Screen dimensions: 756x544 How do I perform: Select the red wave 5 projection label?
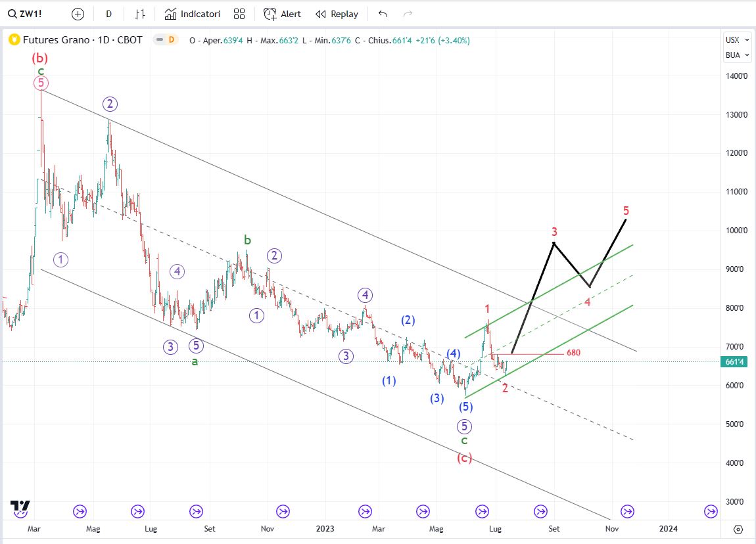[x=626, y=210]
